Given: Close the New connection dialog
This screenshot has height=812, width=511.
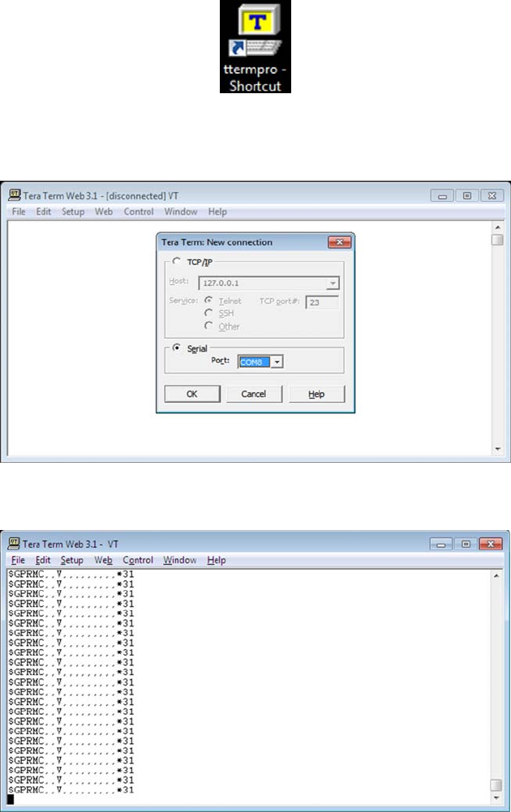Looking at the screenshot, I should (x=340, y=241).
